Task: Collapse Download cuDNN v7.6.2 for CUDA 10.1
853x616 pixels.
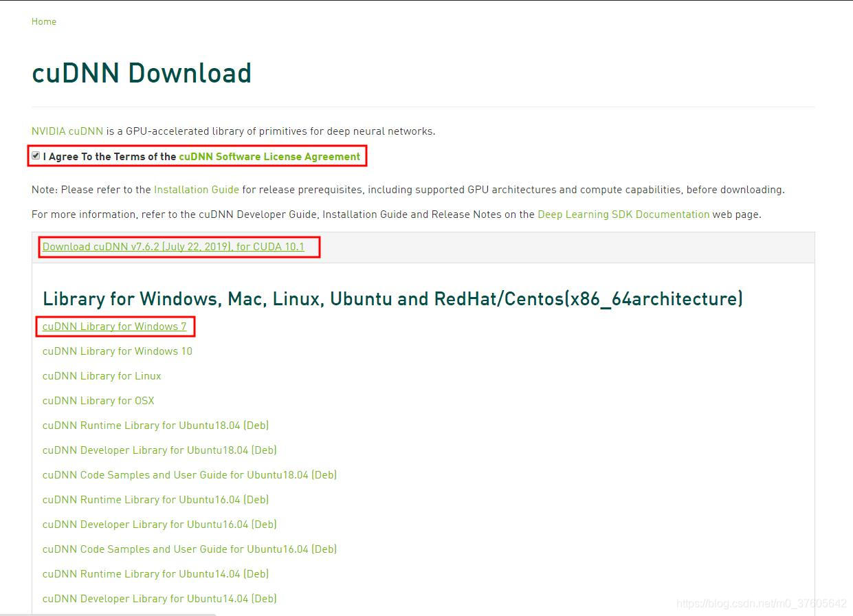Action: tap(173, 246)
